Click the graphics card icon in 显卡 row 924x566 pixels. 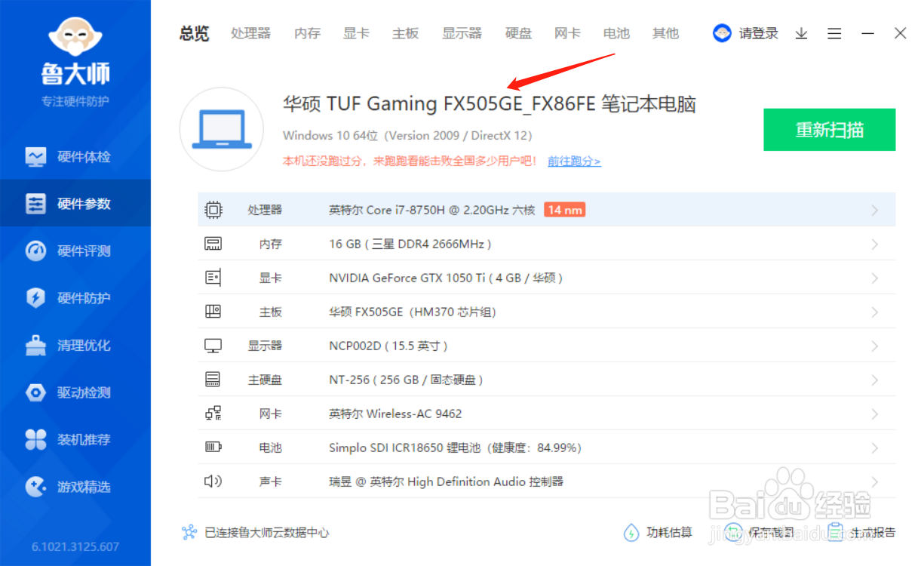click(x=213, y=278)
